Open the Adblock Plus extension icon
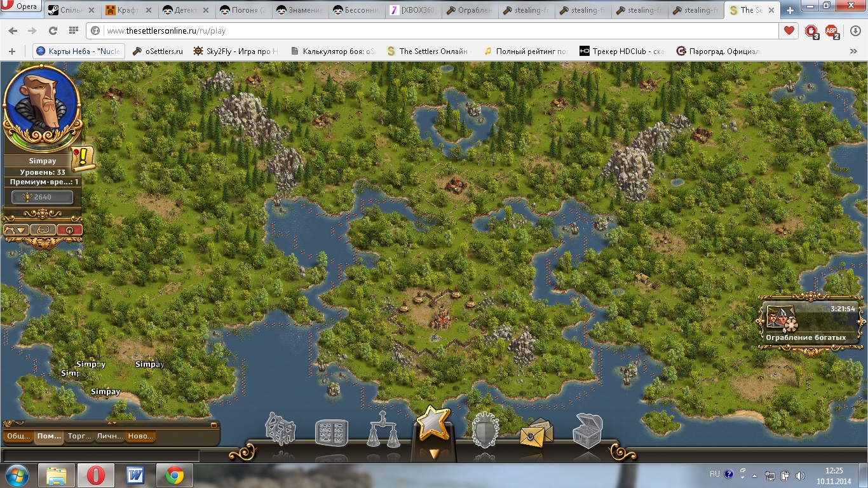868x488 pixels. (831, 30)
